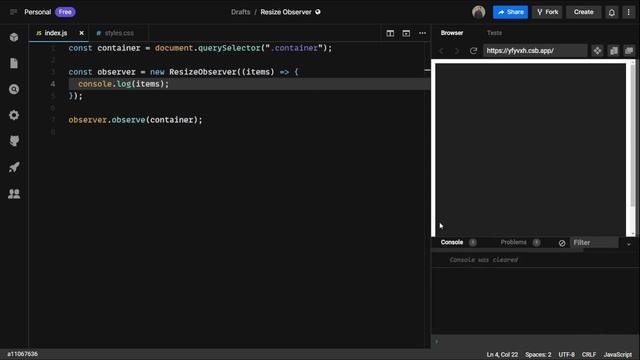Open preview in new window icon
Screen dimensions: 640x360
(x=629, y=51)
